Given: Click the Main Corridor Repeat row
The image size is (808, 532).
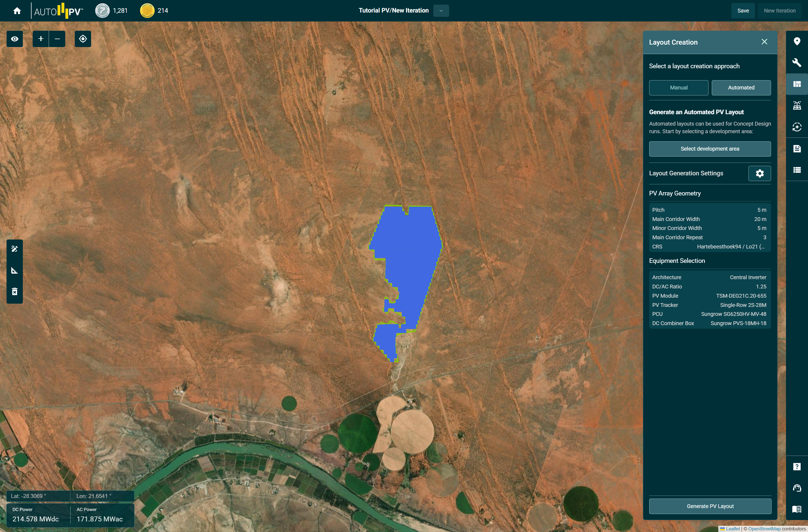Looking at the screenshot, I should [709, 238].
